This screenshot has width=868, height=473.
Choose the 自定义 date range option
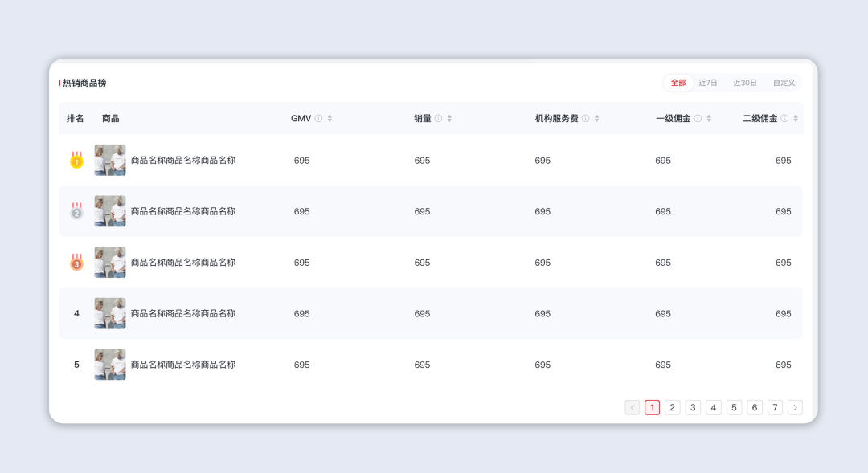click(784, 83)
